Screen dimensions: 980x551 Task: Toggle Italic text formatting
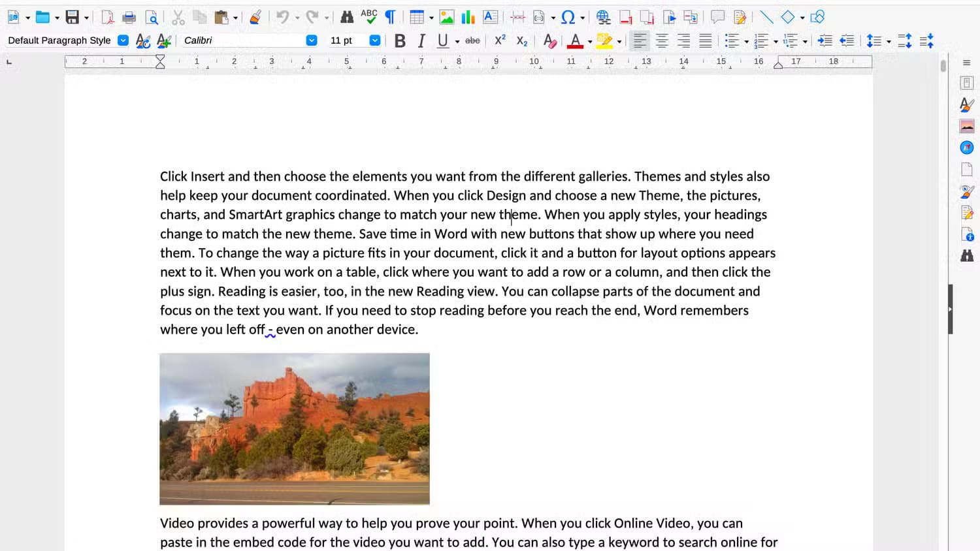pos(421,41)
